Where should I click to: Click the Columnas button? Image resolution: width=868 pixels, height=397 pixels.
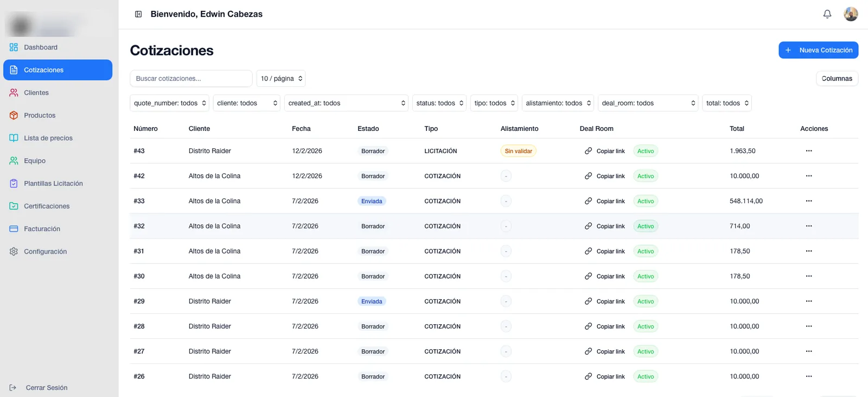coord(837,78)
